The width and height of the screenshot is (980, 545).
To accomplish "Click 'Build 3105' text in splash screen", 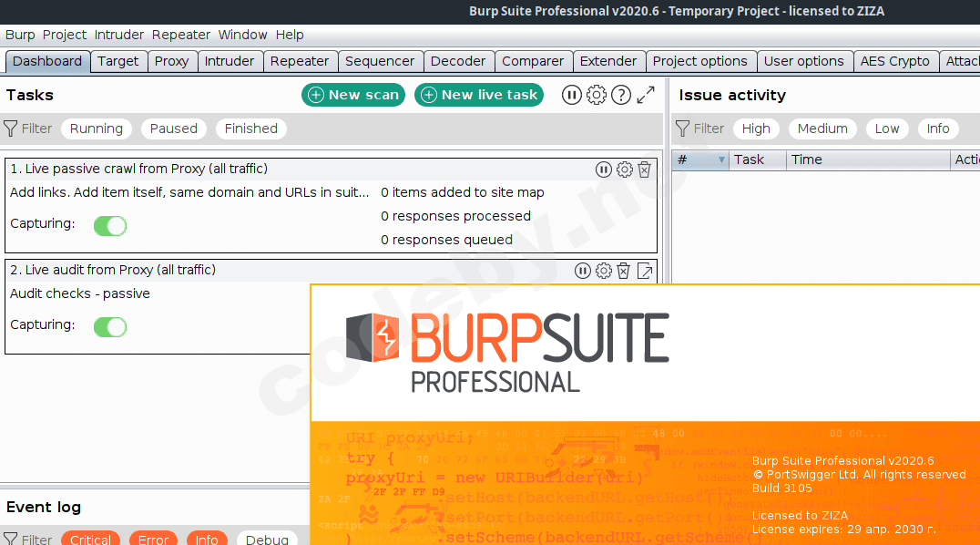I will [781, 488].
